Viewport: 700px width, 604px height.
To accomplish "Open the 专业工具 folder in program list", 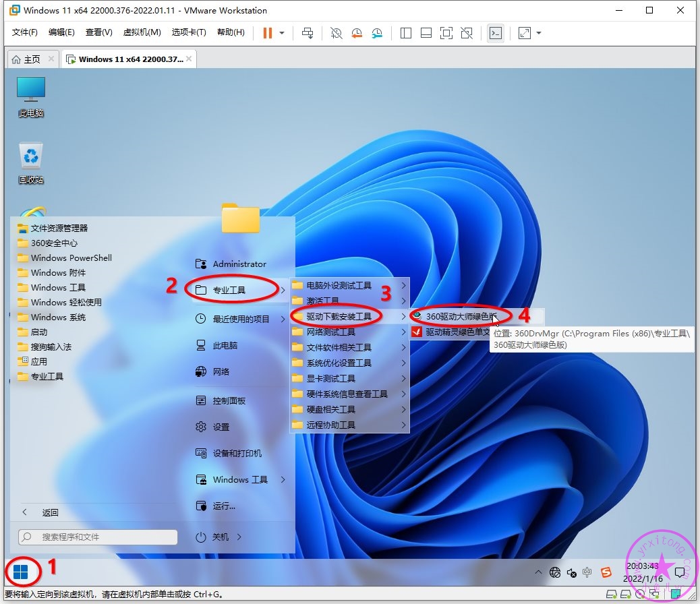I will [x=40, y=376].
